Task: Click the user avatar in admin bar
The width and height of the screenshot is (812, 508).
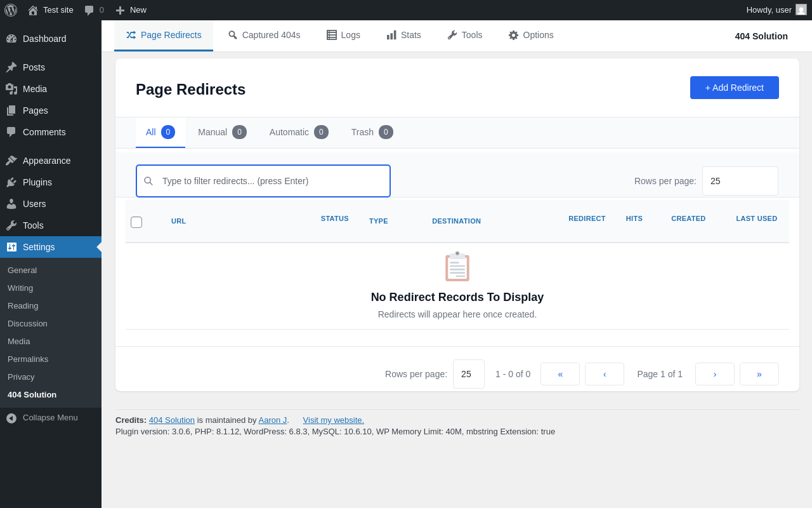Action: 801,10
